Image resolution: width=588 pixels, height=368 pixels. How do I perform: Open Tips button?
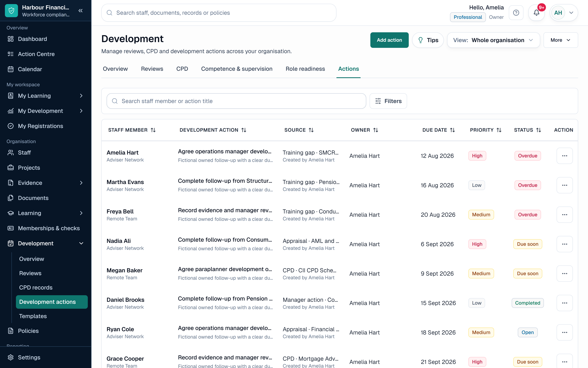428,40
